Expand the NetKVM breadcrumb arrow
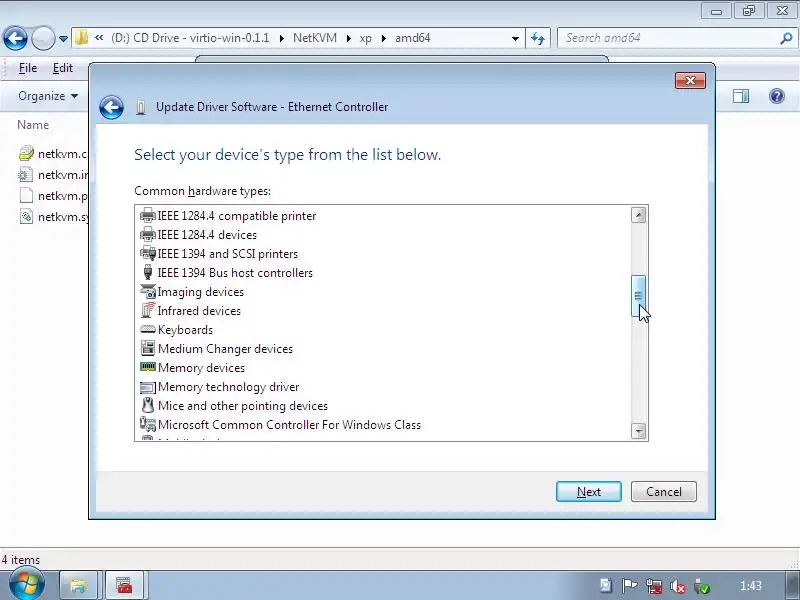800x600 pixels. pos(348,38)
